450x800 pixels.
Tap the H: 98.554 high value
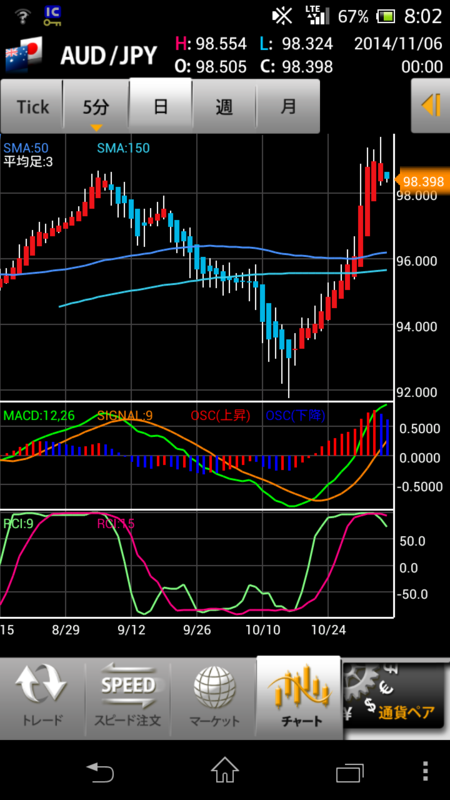click(x=211, y=44)
